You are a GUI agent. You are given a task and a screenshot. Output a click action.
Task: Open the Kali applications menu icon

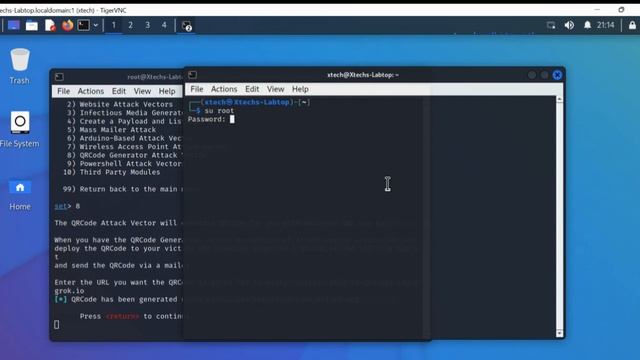tap(13, 25)
